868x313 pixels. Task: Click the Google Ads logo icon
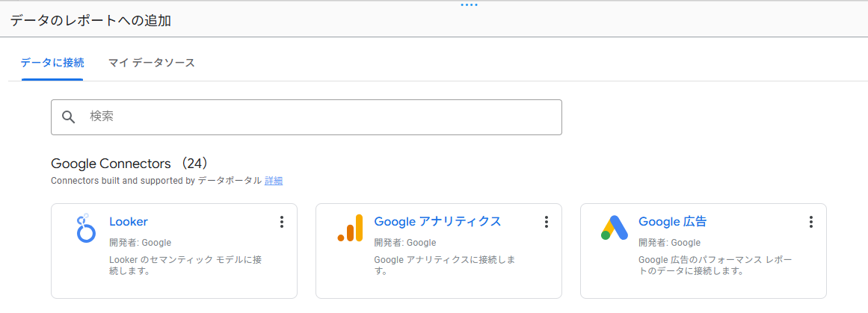(x=614, y=227)
